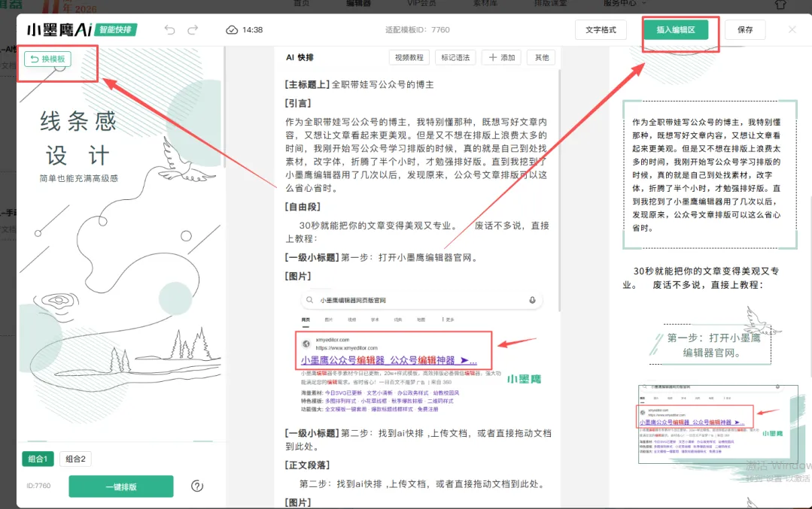Viewport: 812px width, 509px height.
Task: Select the 组合1 tab
Action: pos(38,459)
